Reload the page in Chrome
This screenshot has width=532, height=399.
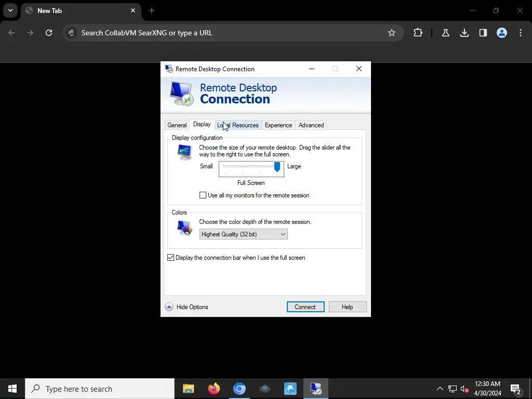(x=49, y=33)
